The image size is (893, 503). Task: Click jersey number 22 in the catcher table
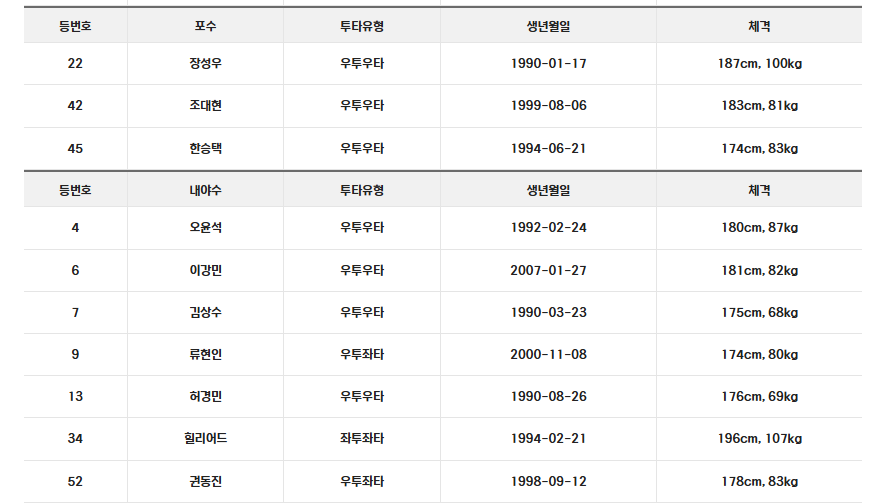[76, 63]
